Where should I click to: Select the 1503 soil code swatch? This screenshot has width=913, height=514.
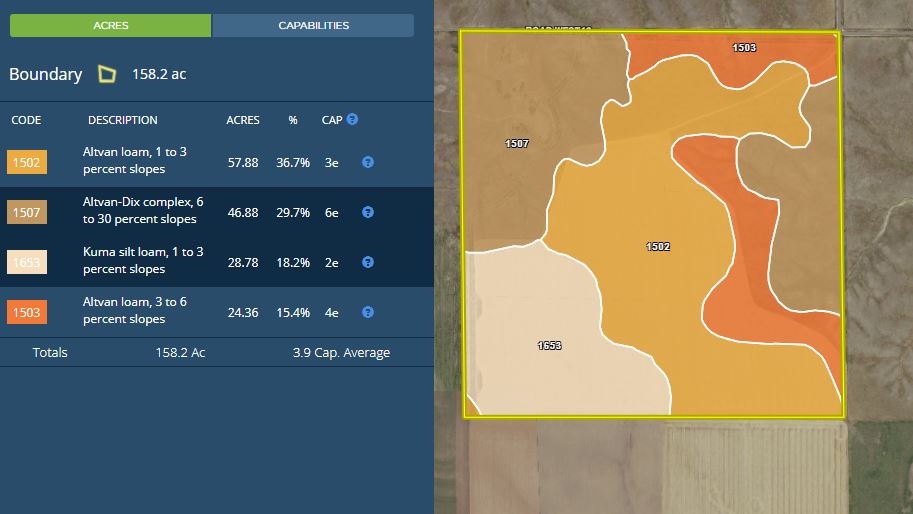[x=27, y=313]
